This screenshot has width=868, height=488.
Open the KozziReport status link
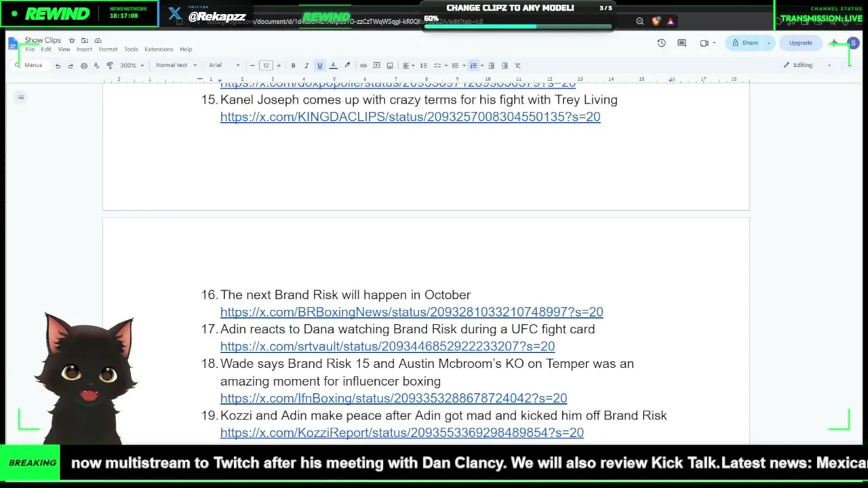tap(402, 432)
